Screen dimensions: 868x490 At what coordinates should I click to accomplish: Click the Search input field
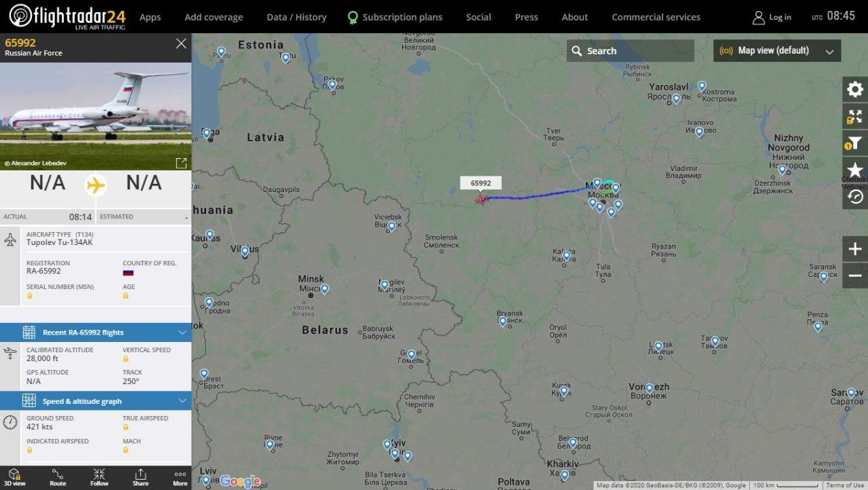tap(631, 51)
